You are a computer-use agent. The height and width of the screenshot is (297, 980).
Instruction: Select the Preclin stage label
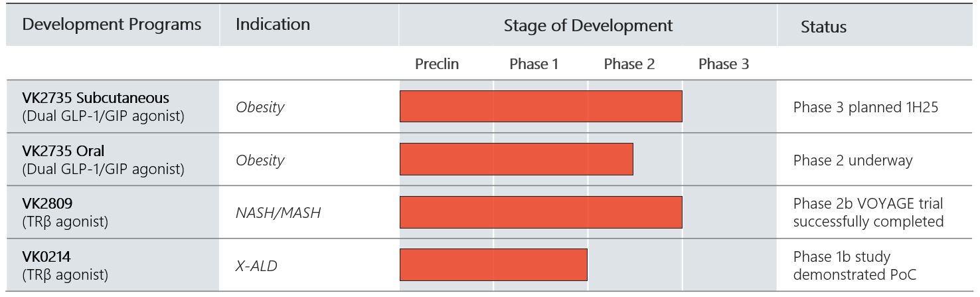click(x=437, y=64)
